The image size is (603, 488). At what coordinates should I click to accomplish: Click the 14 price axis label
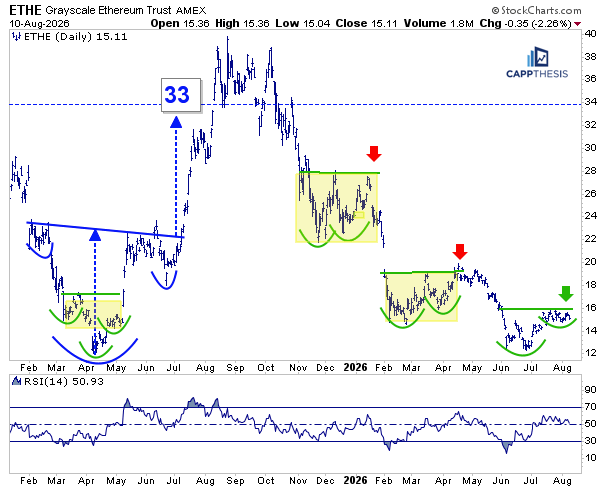[590, 330]
